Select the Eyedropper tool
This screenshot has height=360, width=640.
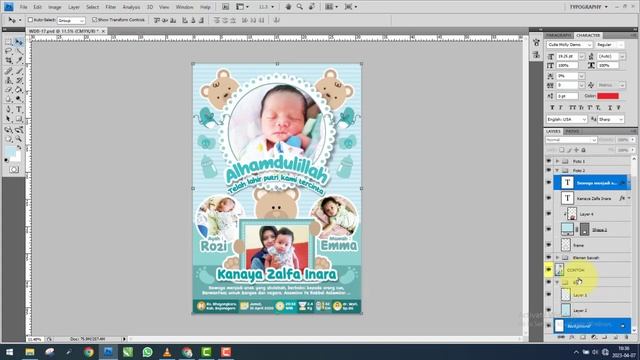click(x=19, y=60)
